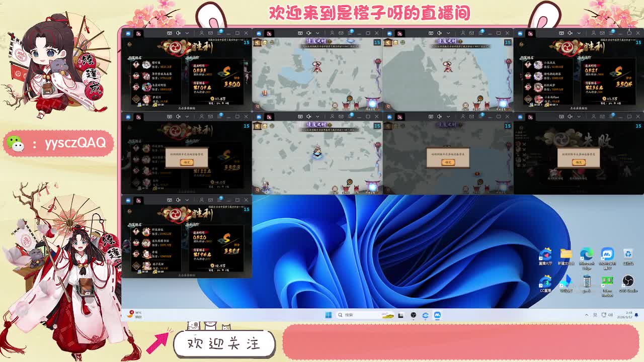Image resolution: width=644 pixels, height=362 pixels.
Task: Click the MuMu icon on the taskbar
Action: (437, 315)
